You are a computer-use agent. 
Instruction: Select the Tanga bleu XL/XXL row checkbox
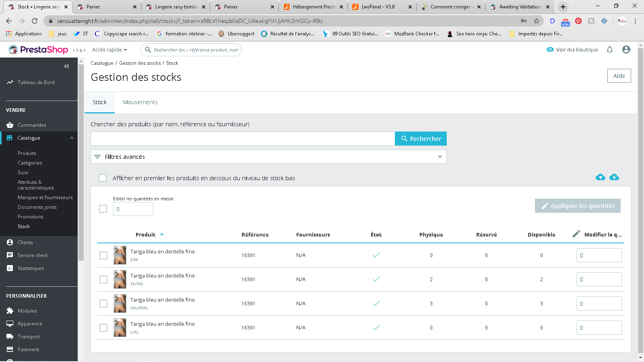[103, 280]
